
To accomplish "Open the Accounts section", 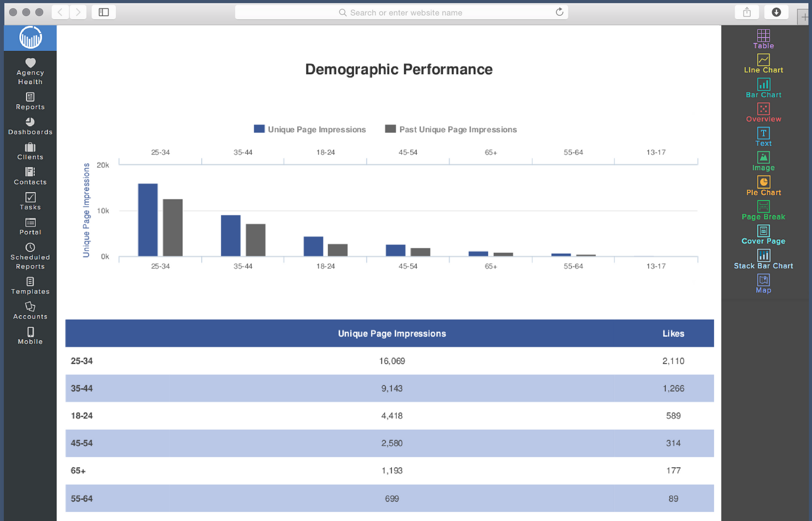I will 30,311.
